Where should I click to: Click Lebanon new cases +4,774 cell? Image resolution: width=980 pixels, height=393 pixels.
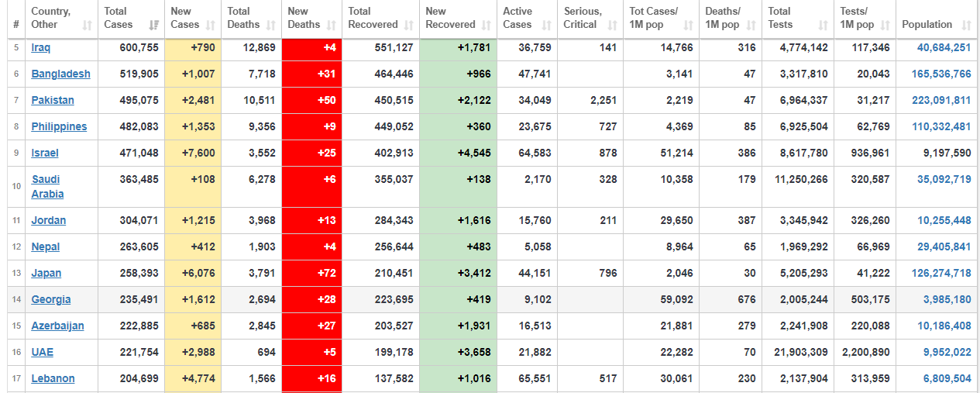(x=193, y=378)
